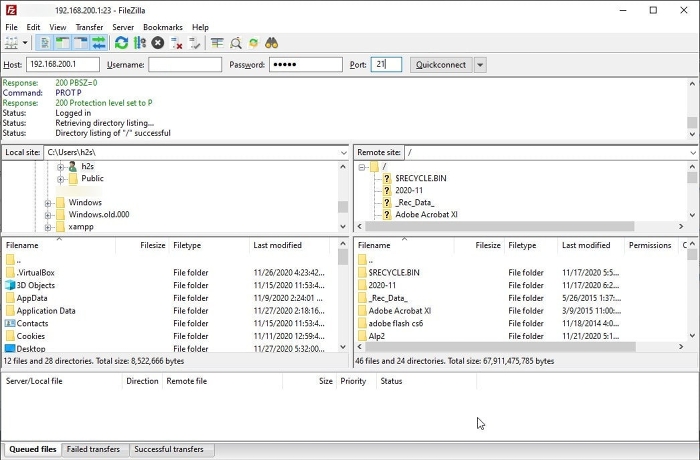Click the Password input field
The width and height of the screenshot is (700, 460).
coord(306,65)
